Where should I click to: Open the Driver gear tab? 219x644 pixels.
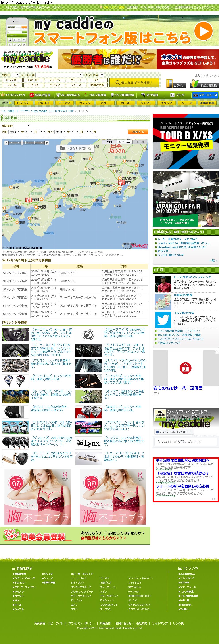coord(23,103)
